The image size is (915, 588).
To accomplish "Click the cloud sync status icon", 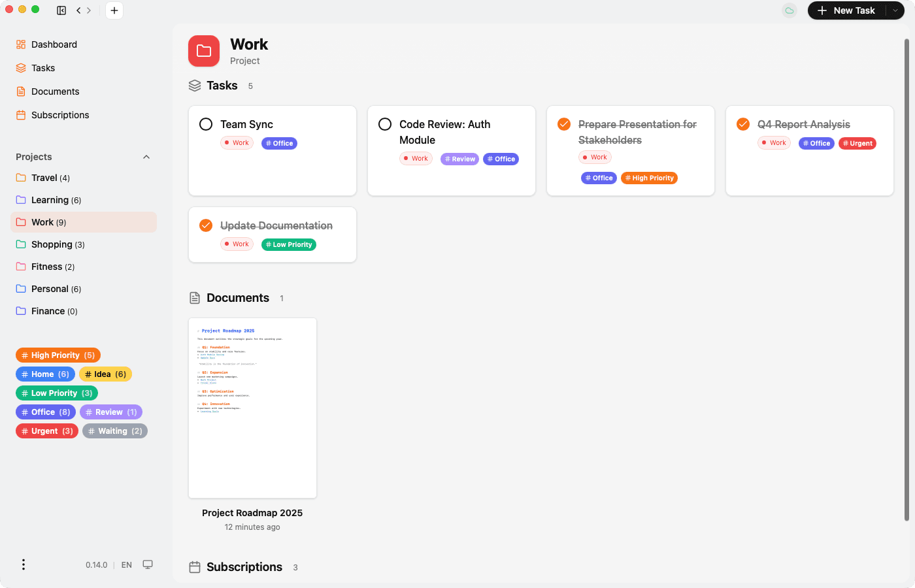I will pos(789,10).
